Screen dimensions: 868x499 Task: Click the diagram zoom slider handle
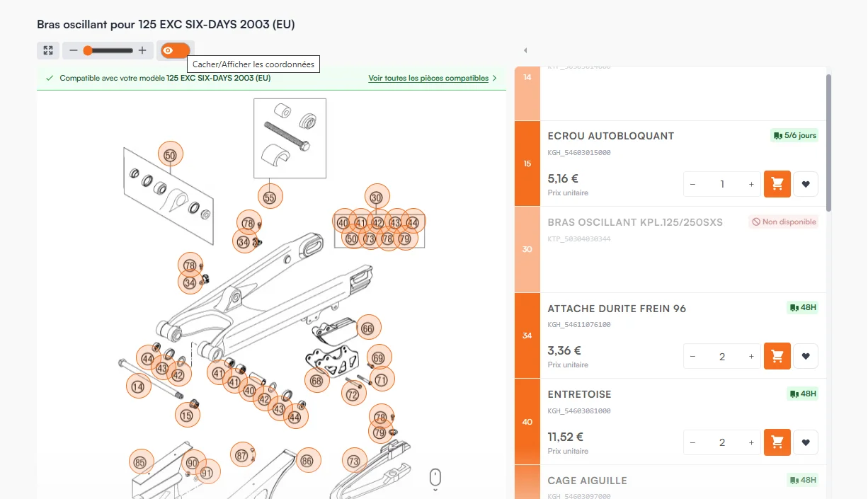click(88, 50)
